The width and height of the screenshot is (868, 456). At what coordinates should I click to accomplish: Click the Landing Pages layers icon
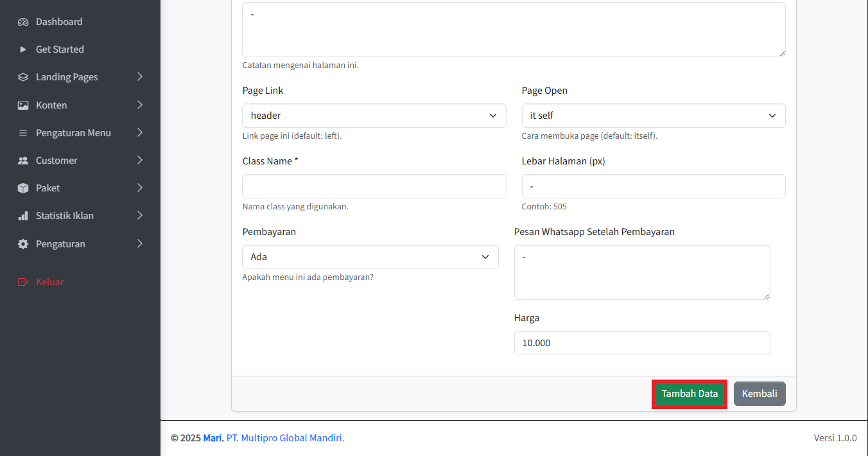[x=23, y=77]
